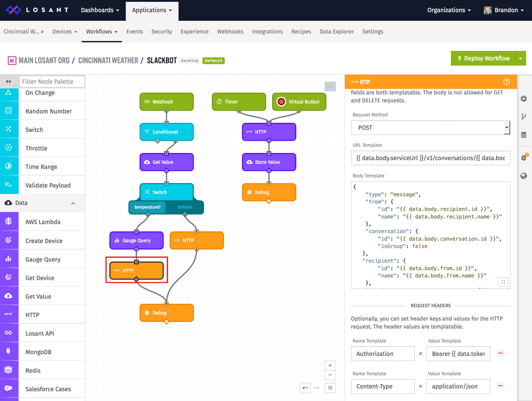
Task: Click the Get Device palette icon
Action: tap(8, 278)
